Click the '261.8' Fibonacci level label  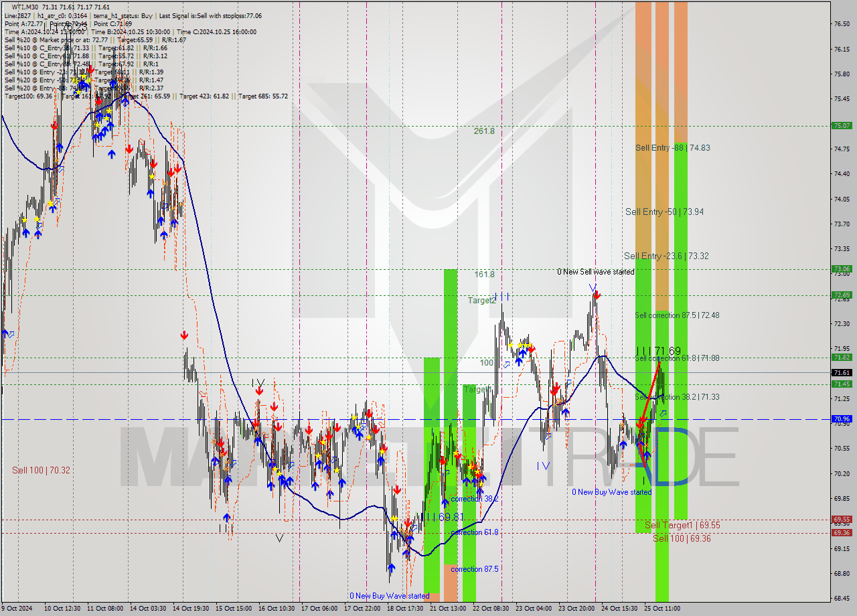click(x=483, y=131)
